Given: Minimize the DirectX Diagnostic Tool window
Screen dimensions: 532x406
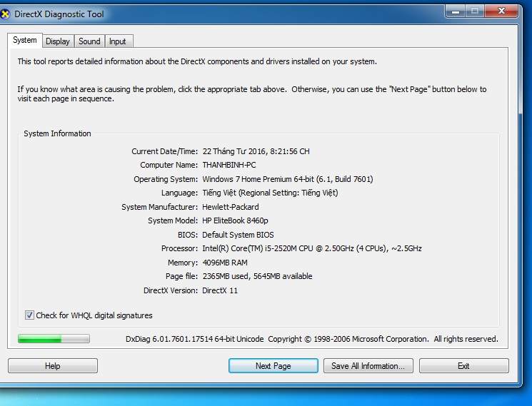Looking at the screenshot, I should [x=456, y=11].
